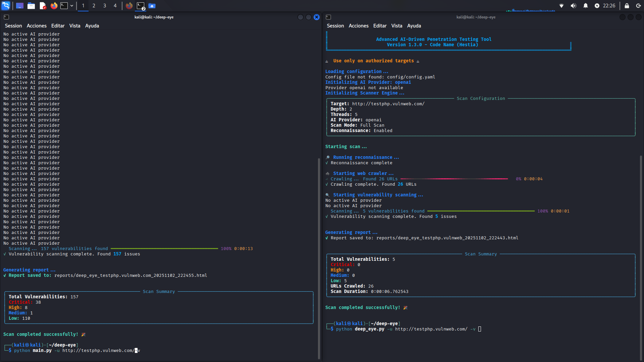Open the Acciones menu in the left terminal
The width and height of the screenshot is (644, 362).
pos(36,25)
